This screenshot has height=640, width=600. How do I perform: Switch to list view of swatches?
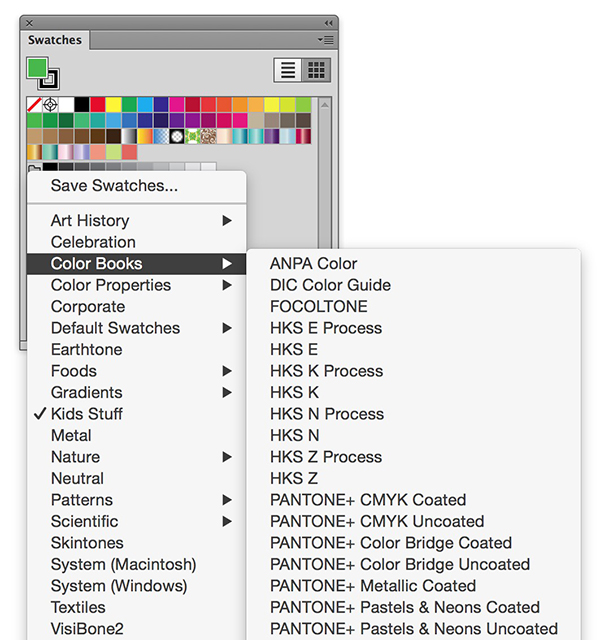pyautogui.click(x=288, y=70)
